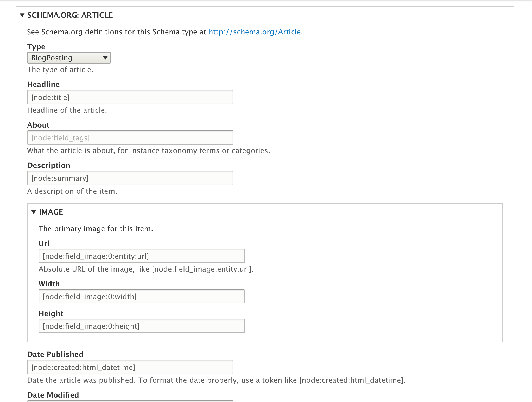The height and width of the screenshot is (402, 532).
Task: Collapse the Schema.org: Article section triangle
Action: (22, 15)
